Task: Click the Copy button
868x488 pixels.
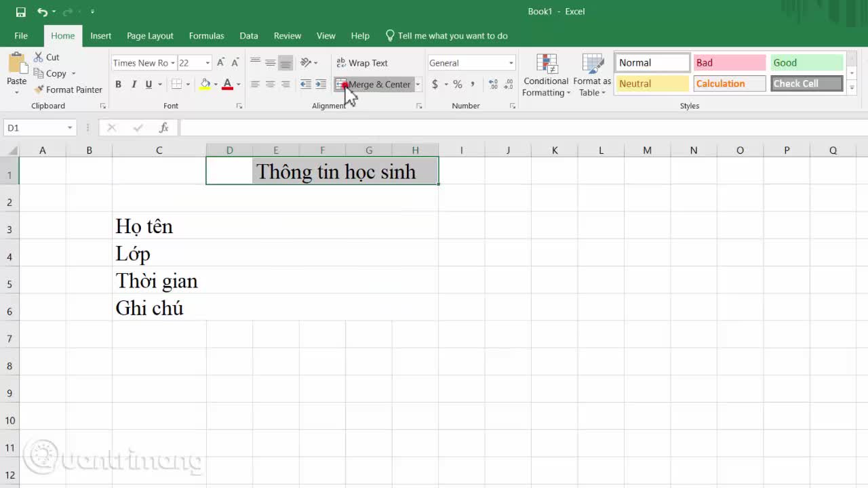Action: coord(50,73)
